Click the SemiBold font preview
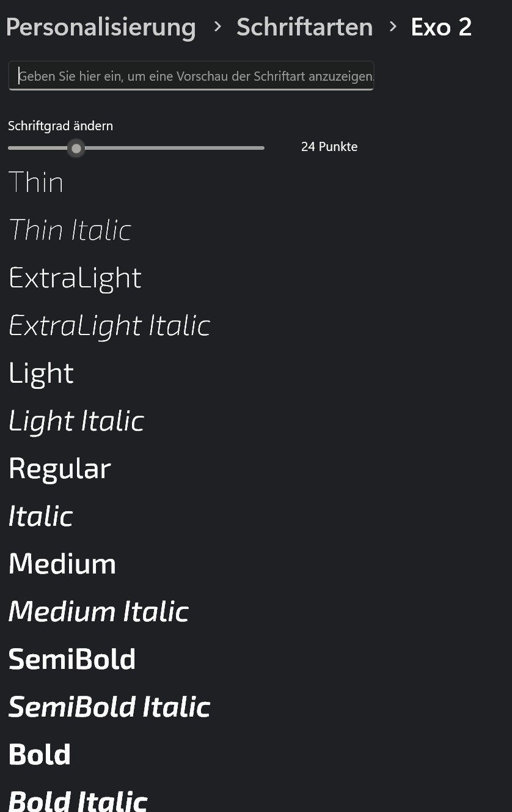This screenshot has height=812, width=512. click(71, 659)
